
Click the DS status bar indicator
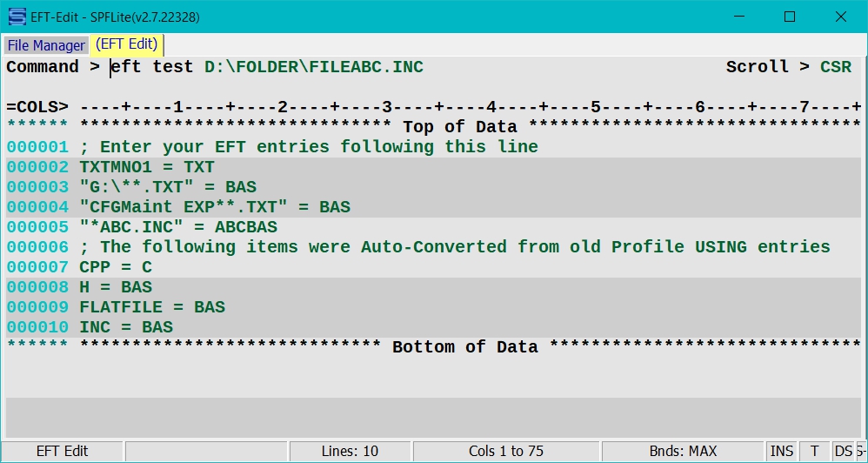844,452
